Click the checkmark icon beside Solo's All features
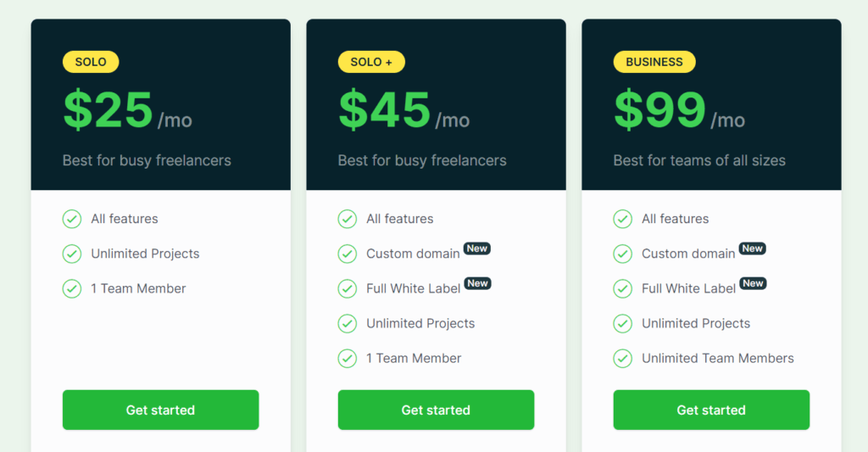The width and height of the screenshot is (868, 452). coord(72,219)
